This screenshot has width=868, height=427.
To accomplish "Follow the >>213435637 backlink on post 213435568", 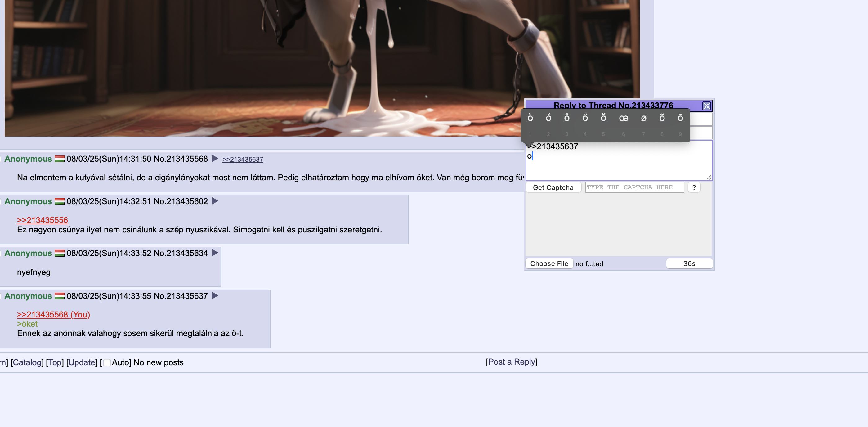I will (243, 160).
